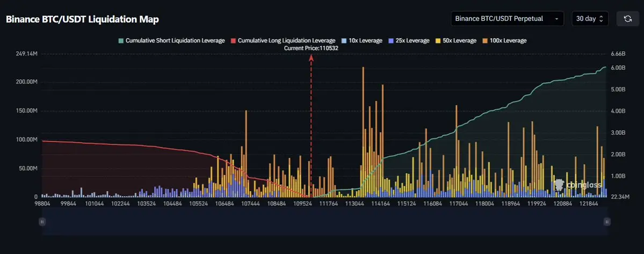Open the 30 day range selector
The image size is (644, 254).
coord(590,18)
